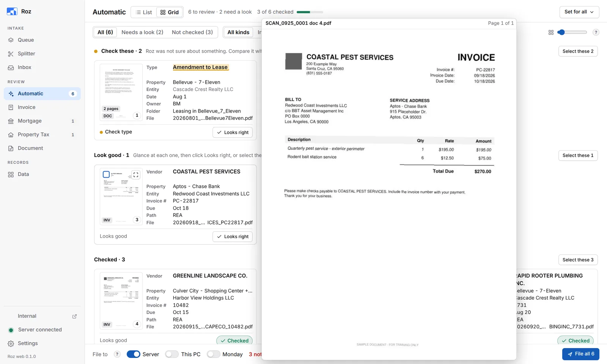The image size is (607, 364).
Task: Click Looks right on Amendment to Lease card
Action: (x=233, y=132)
